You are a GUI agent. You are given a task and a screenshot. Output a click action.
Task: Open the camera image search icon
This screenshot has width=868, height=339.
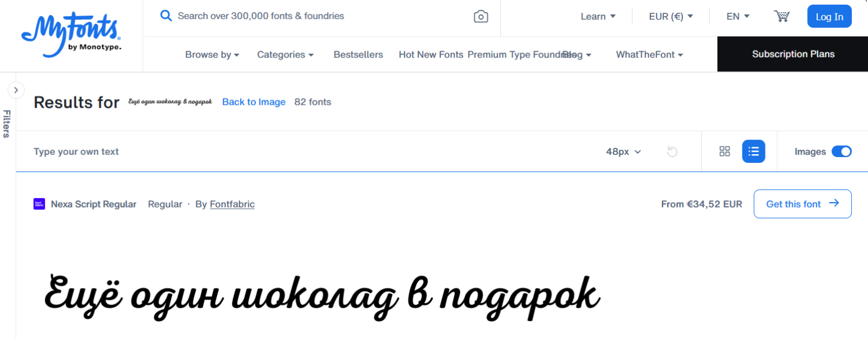481,16
